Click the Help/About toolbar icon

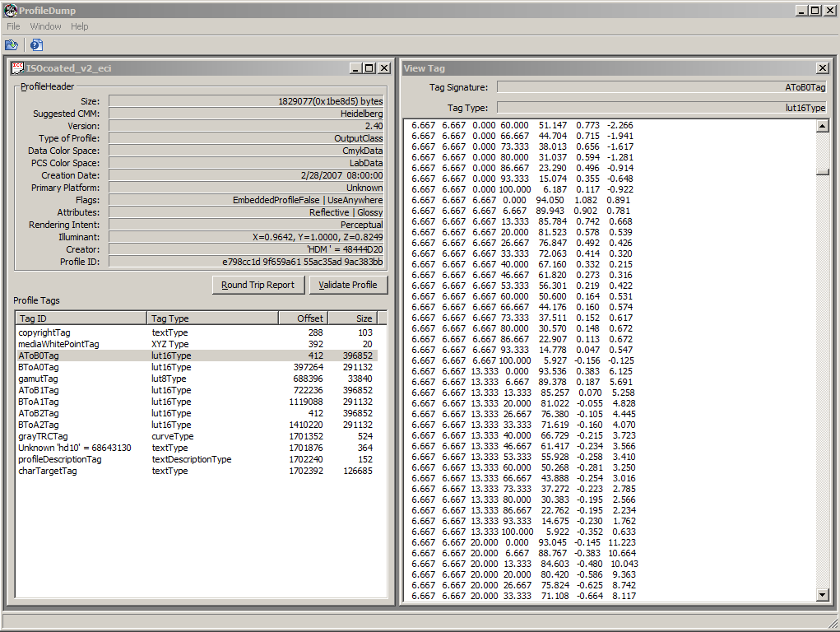click(36, 44)
